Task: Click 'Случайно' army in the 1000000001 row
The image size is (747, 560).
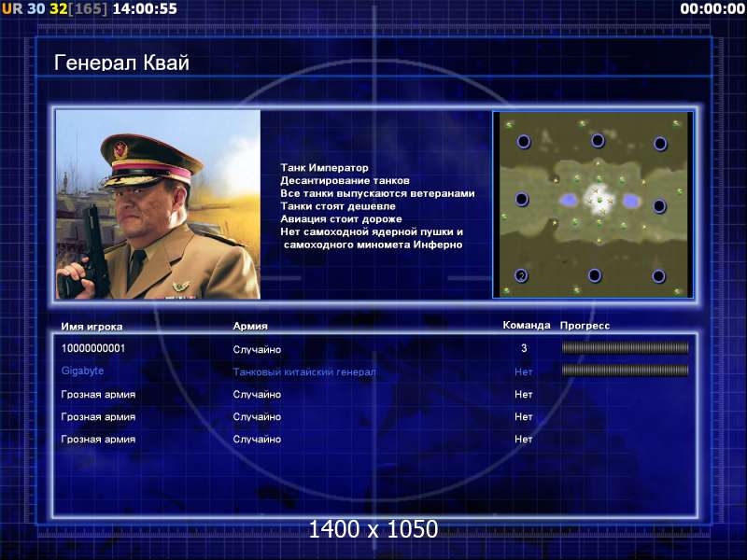Action: pos(257,349)
